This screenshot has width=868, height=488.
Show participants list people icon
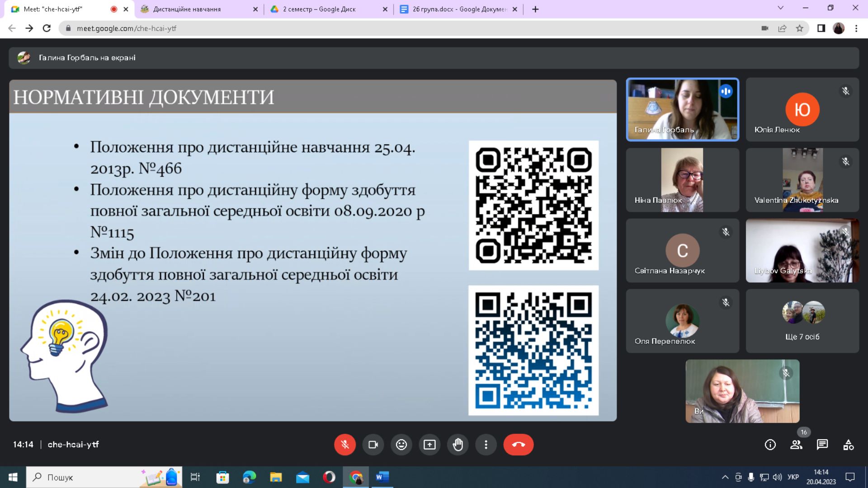[x=796, y=445]
